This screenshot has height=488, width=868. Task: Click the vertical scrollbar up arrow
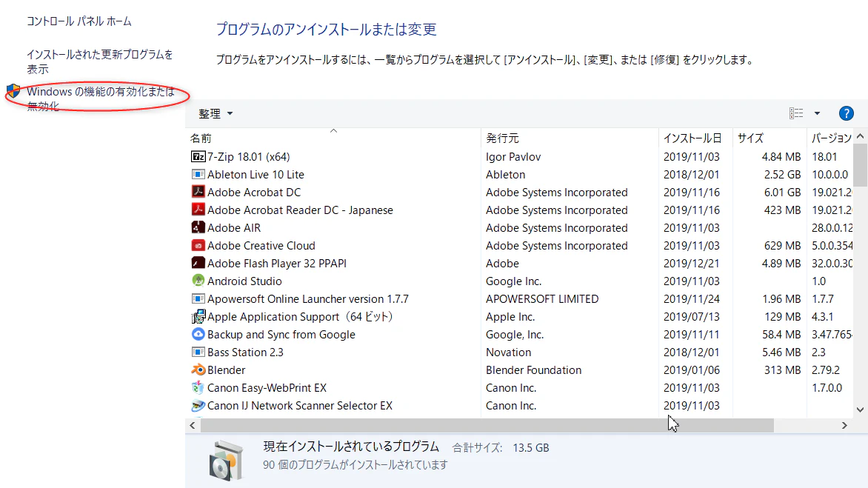click(x=861, y=136)
